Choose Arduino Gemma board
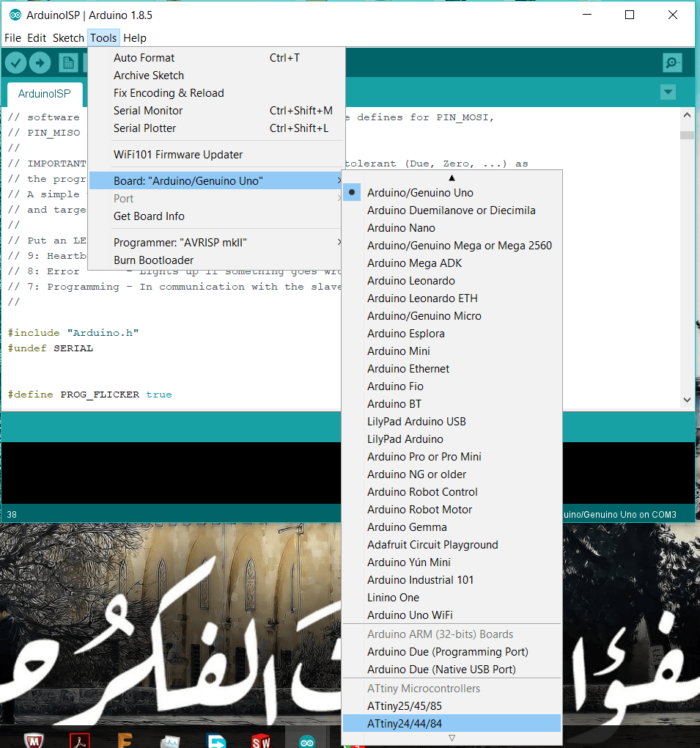Viewport: 700px width, 748px height. pyautogui.click(x=452, y=527)
